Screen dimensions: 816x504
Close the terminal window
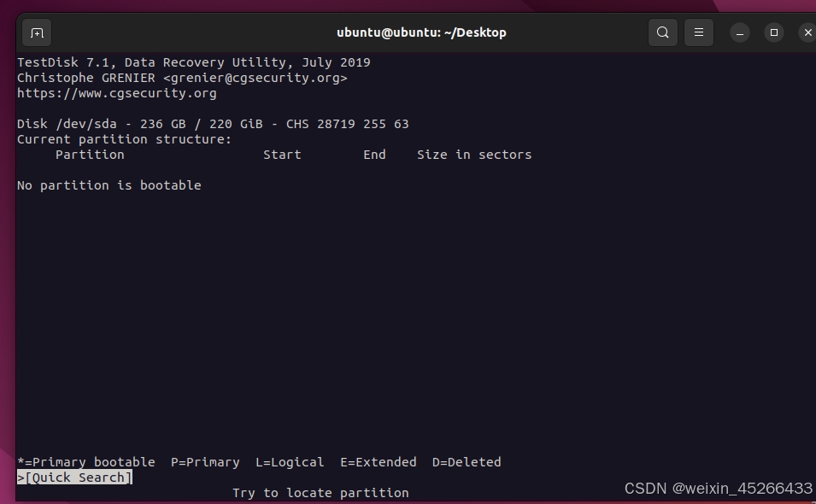click(x=807, y=32)
